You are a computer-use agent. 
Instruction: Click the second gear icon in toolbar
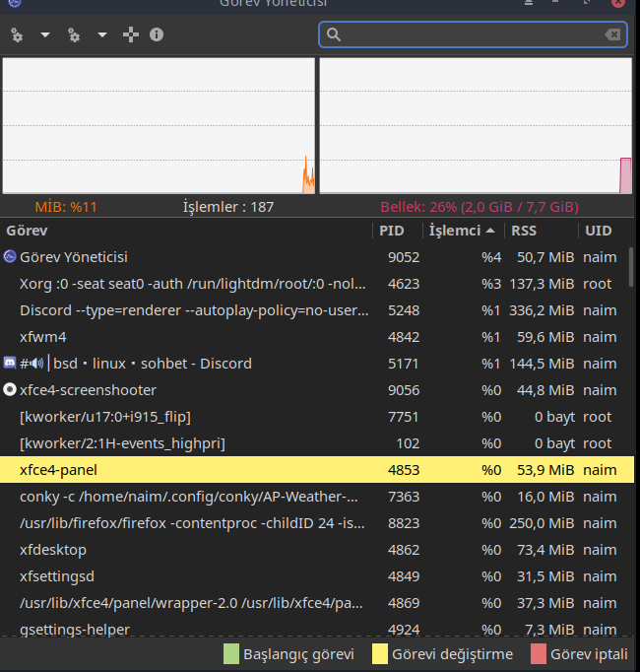tap(74, 35)
